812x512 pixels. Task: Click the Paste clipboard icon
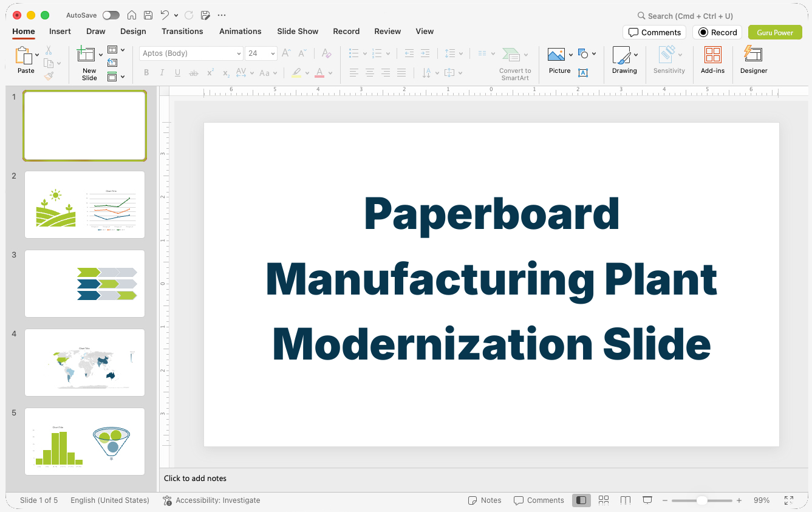[x=24, y=56]
